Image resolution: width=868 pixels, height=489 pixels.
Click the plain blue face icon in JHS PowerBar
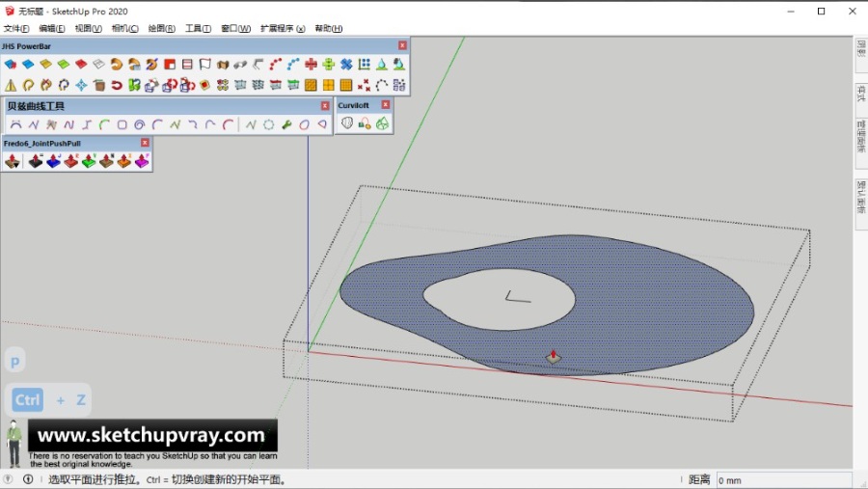[x=28, y=65]
